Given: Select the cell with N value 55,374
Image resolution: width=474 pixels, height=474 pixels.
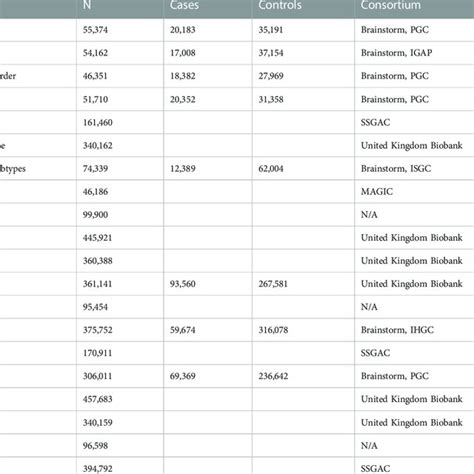Looking at the screenshot, I should [x=120, y=30].
